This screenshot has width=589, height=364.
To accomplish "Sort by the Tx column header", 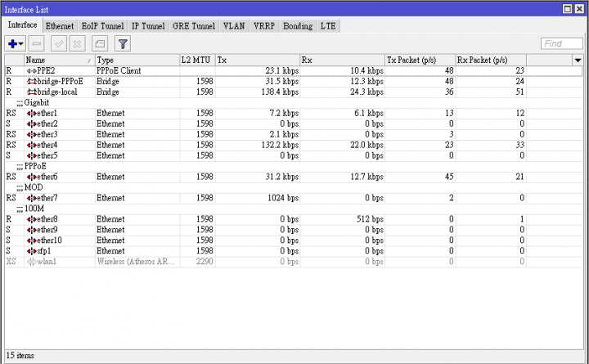I will [x=258, y=60].
